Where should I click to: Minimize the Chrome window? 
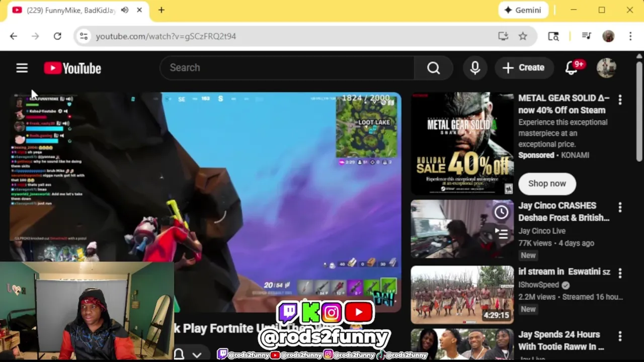coord(574,10)
